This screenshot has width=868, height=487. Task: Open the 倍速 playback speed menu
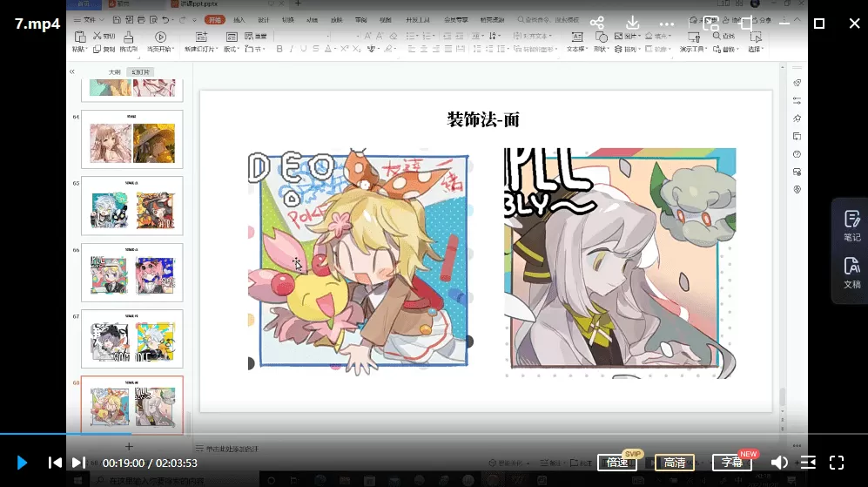[x=617, y=463]
